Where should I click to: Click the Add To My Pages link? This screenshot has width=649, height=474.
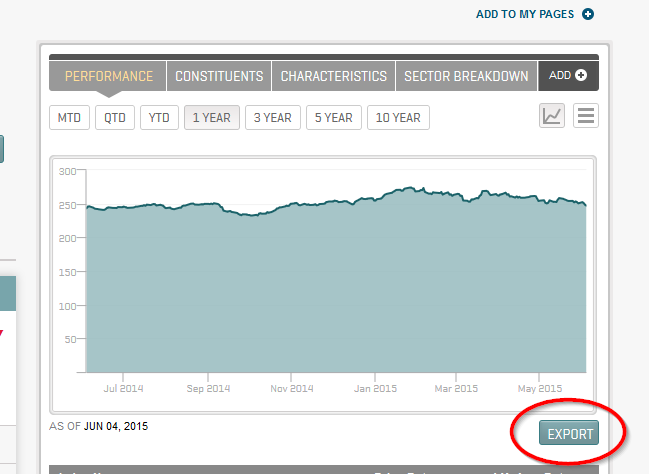pyautogui.click(x=526, y=14)
